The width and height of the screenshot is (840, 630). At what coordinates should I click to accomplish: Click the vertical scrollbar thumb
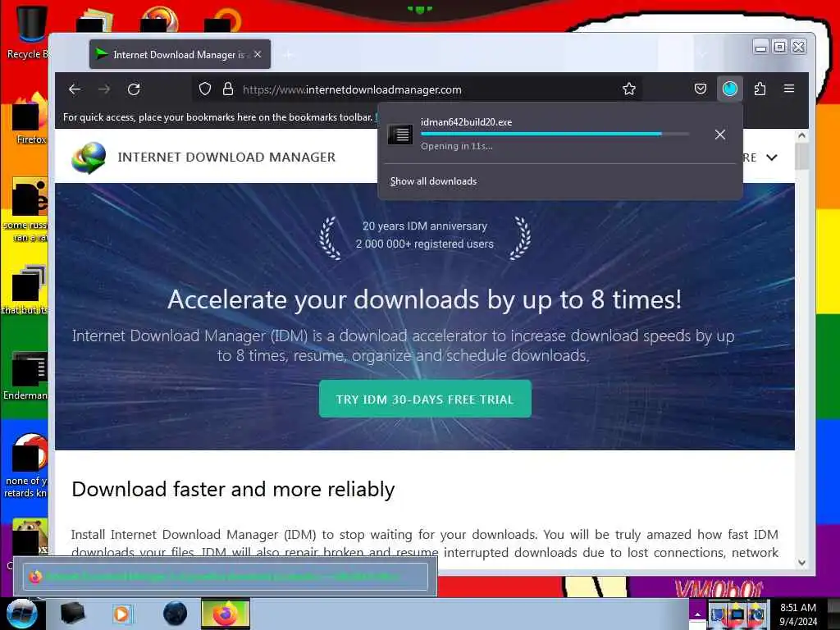coord(801,157)
